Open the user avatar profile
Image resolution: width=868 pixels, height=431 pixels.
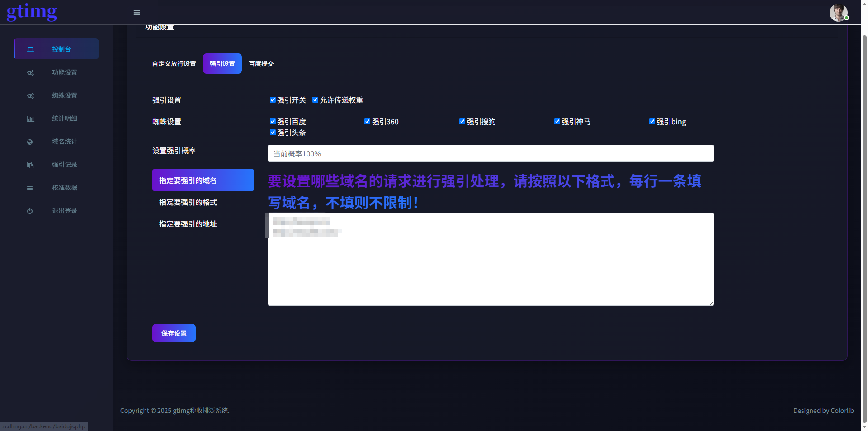click(x=839, y=13)
